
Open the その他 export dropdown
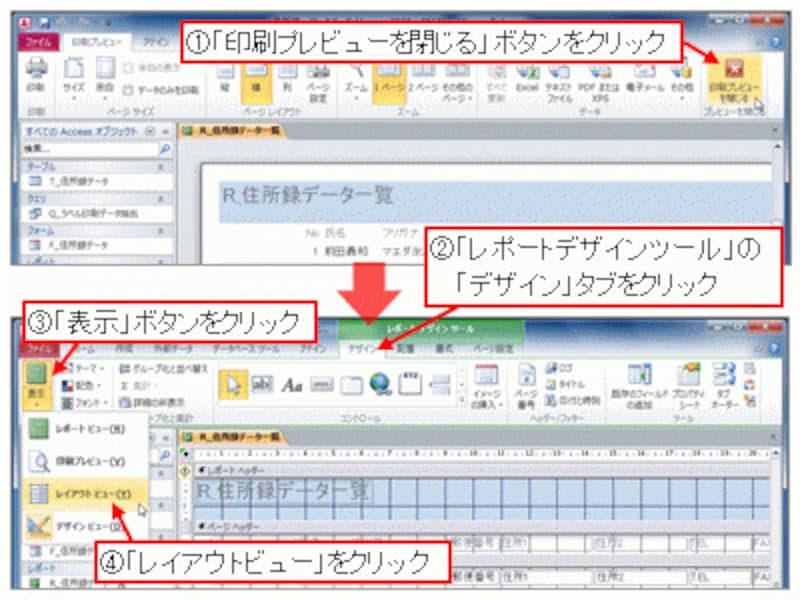682,82
